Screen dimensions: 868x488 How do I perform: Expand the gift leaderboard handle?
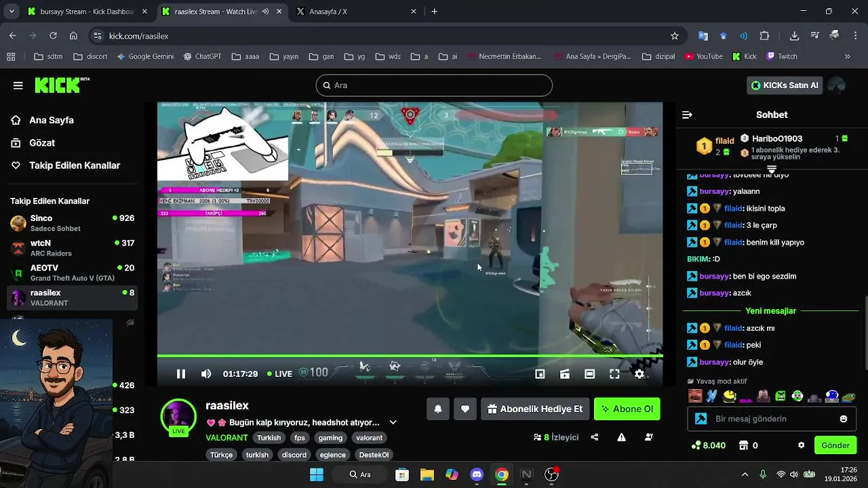click(771, 168)
